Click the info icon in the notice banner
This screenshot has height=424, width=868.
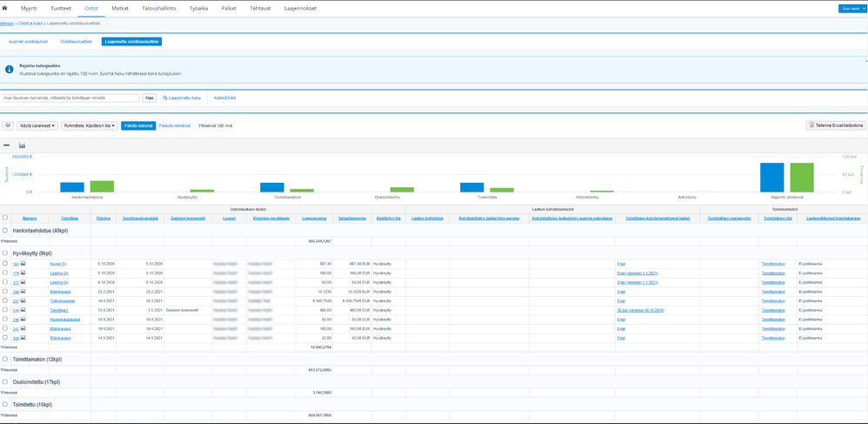(x=9, y=70)
